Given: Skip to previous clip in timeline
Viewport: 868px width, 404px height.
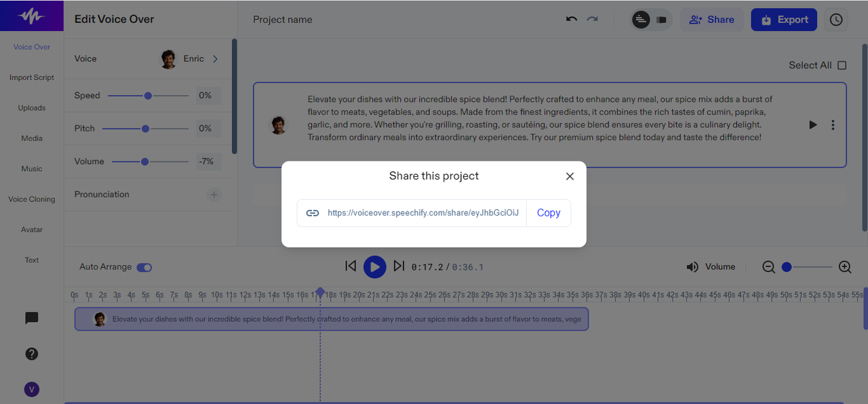Looking at the screenshot, I should point(351,266).
